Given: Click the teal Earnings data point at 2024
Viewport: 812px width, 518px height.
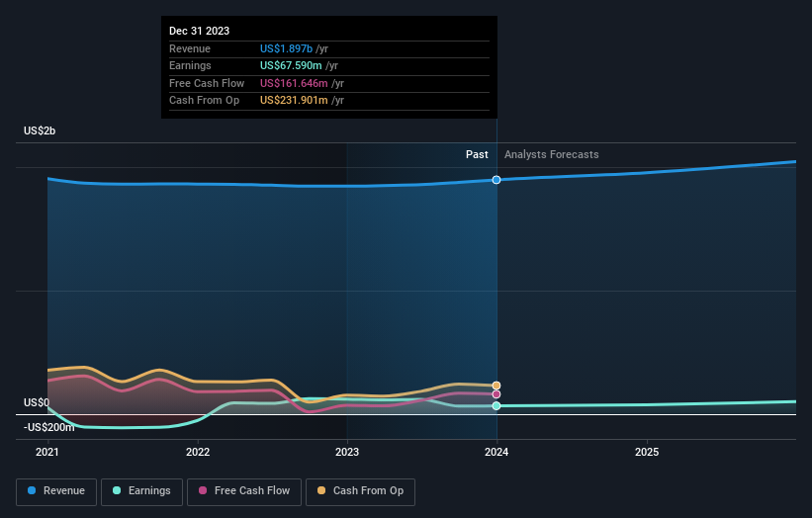Looking at the screenshot, I should point(496,405).
